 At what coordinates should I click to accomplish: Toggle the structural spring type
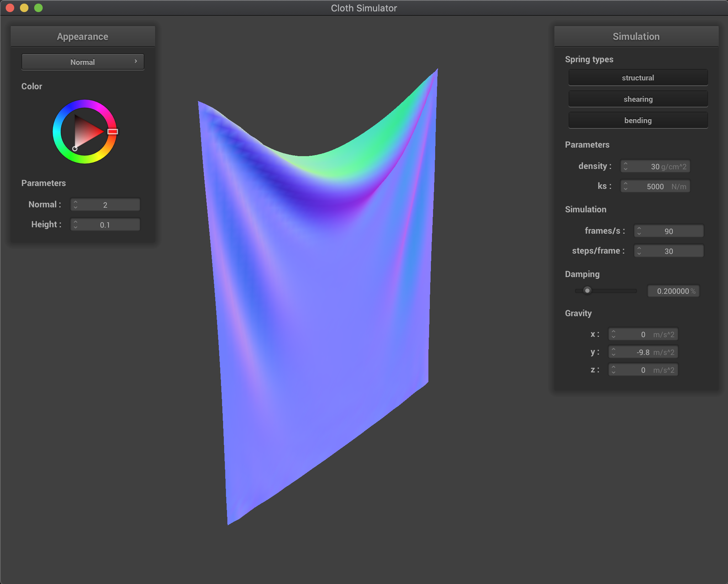[638, 78]
